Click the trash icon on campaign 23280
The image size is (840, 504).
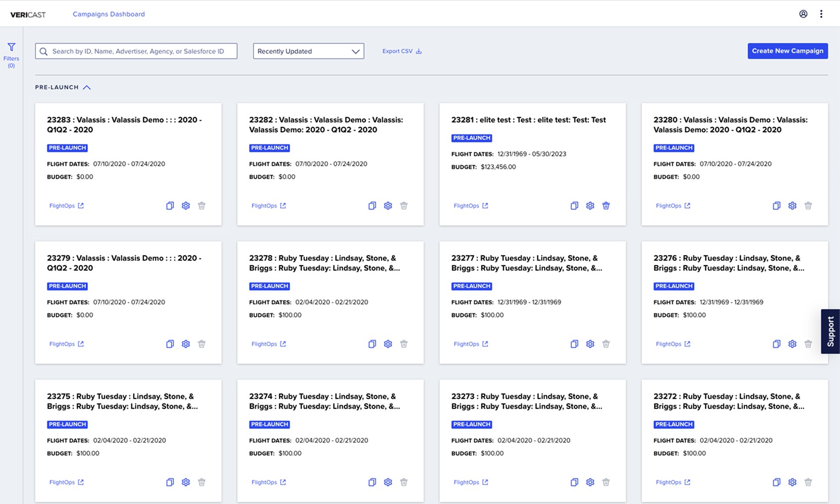[808, 206]
